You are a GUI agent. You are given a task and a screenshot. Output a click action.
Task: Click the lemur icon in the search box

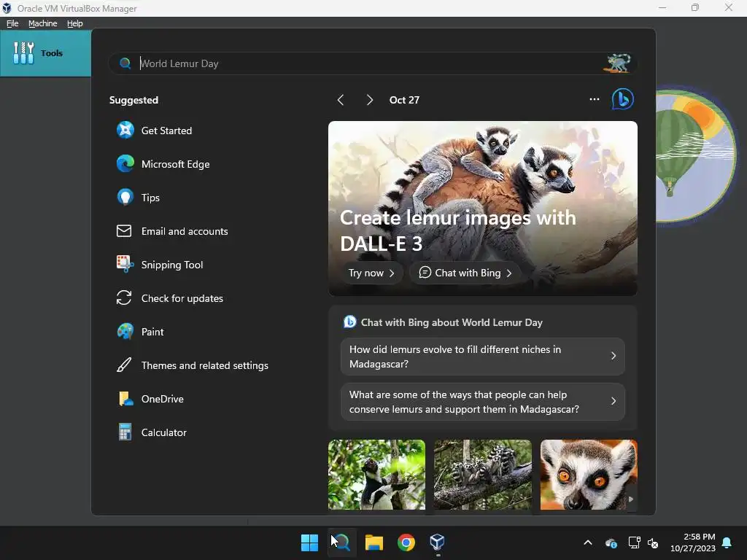(x=618, y=63)
